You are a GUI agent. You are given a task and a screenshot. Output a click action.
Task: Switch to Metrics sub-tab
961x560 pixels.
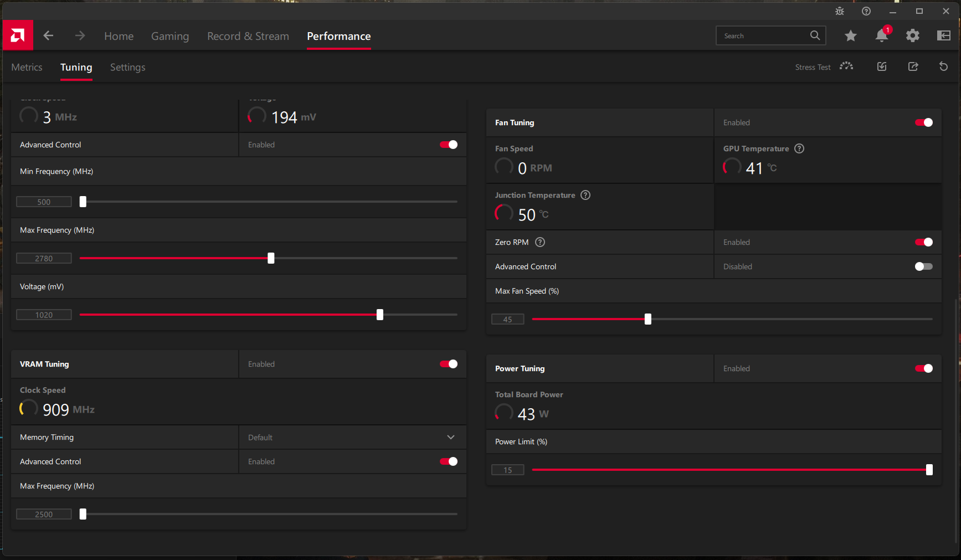(x=27, y=67)
